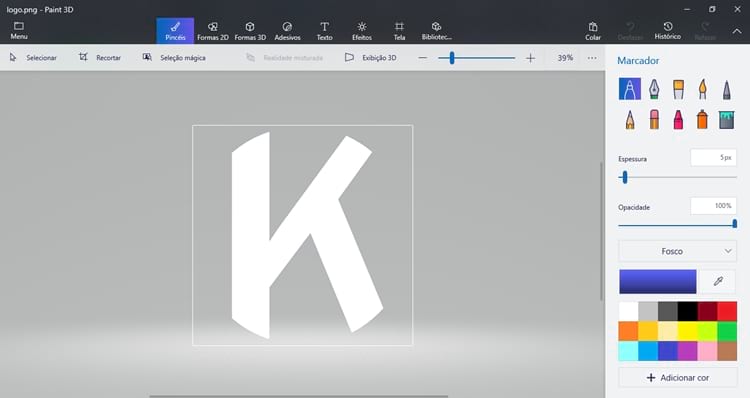
Task: Toggle Exibição 3D view
Action: 371,57
